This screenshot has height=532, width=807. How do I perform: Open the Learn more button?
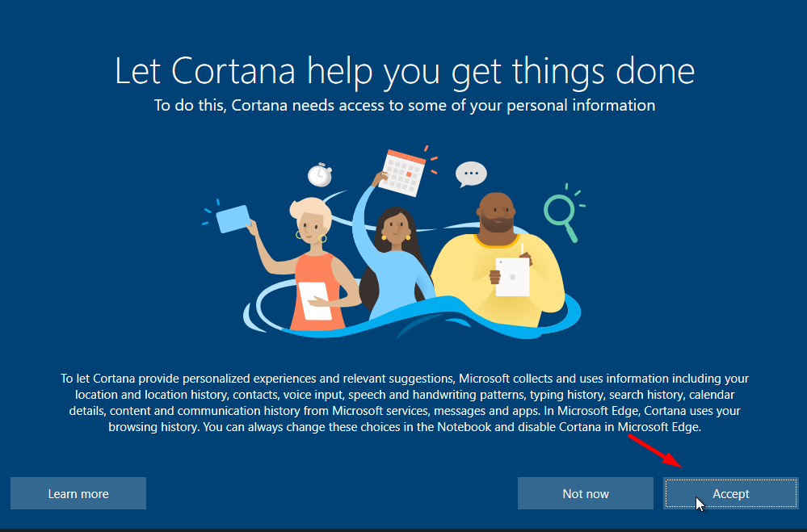point(78,493)
